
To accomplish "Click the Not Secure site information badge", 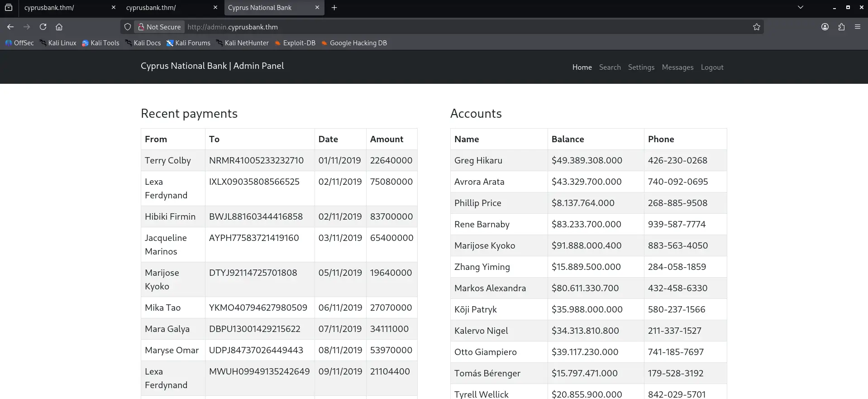I will (x=159, y=27).
